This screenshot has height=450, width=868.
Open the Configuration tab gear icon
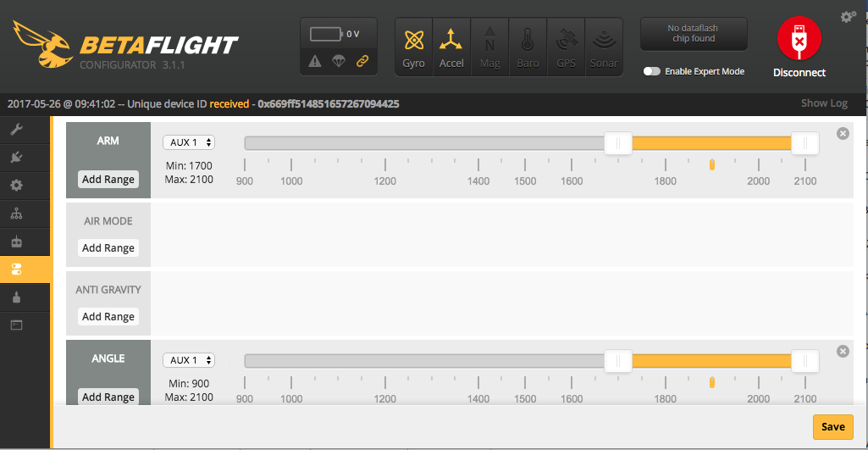point(17,185)
